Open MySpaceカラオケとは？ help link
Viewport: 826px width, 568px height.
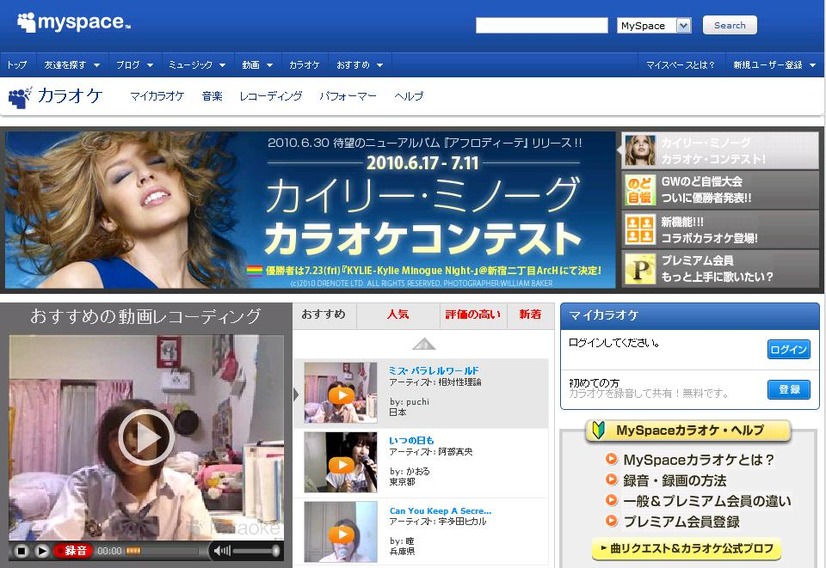(699, 459)
